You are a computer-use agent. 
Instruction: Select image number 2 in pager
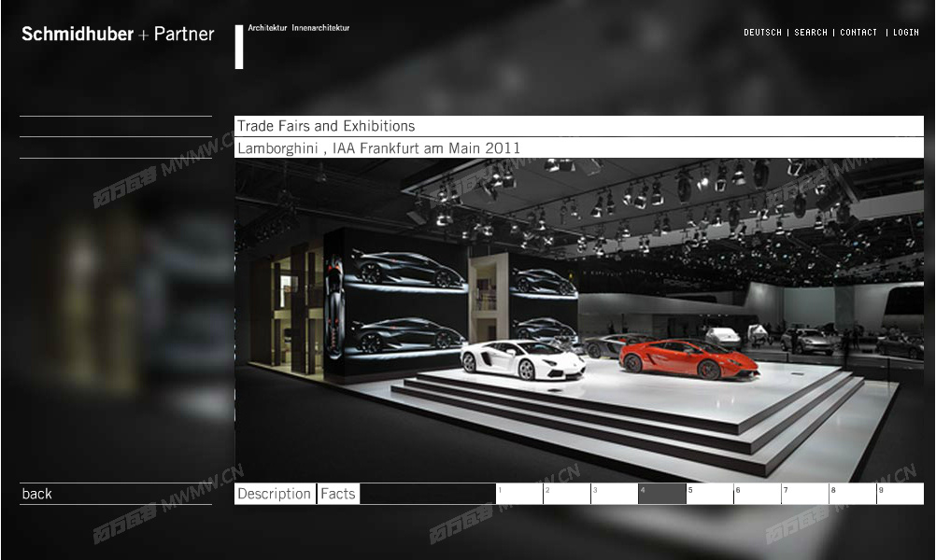(567, 494)
